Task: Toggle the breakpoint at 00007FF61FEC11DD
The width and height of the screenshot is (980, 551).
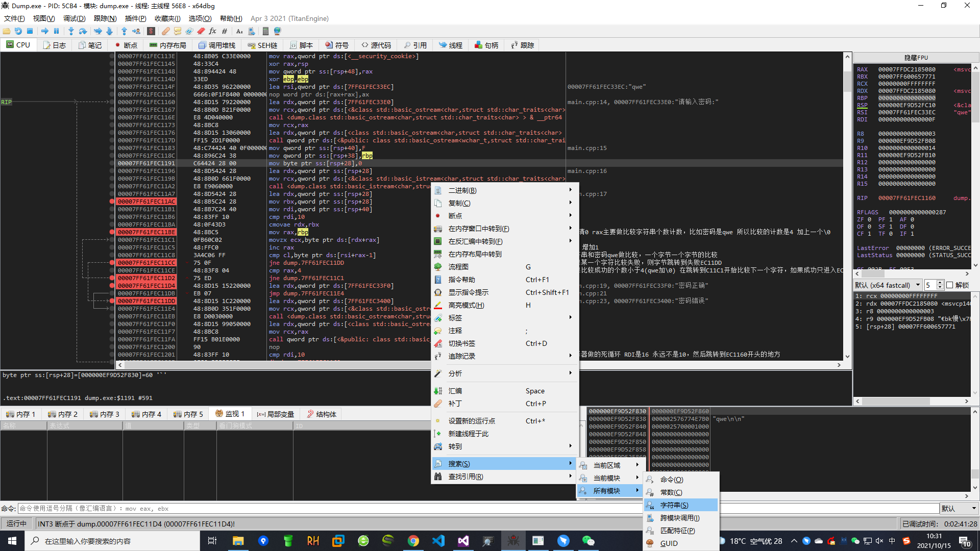Action: point(112,301)
